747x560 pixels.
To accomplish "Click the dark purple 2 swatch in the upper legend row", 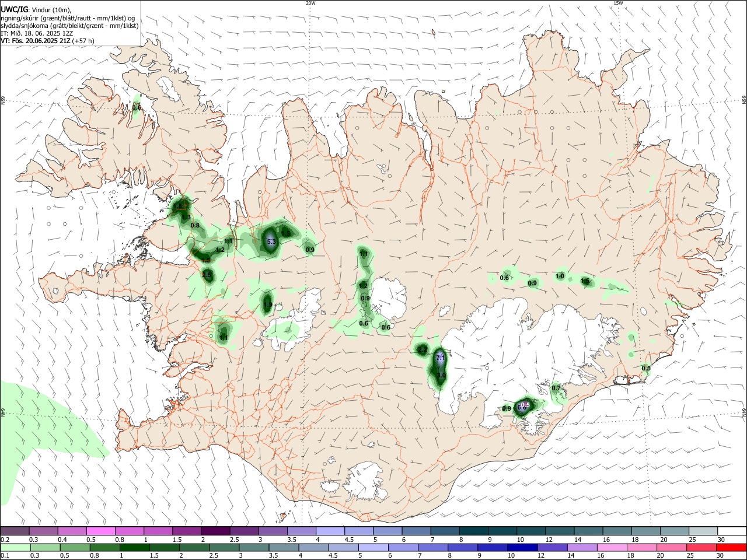I will coord(215,531).
